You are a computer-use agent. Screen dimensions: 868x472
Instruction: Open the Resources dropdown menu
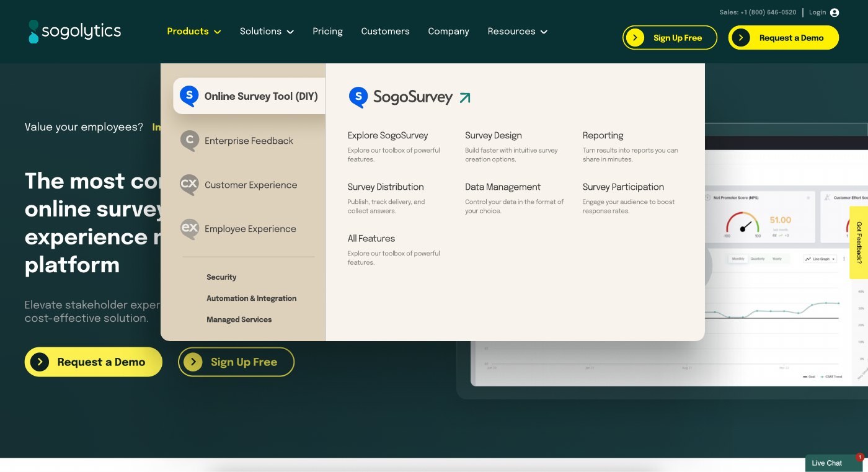pyautogui.click(x=517, y=32)
